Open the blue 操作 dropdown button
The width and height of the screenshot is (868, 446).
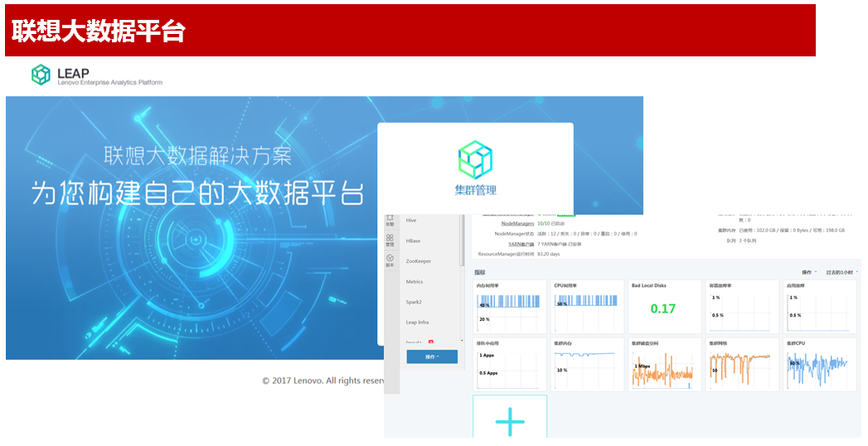coord(432,356)
